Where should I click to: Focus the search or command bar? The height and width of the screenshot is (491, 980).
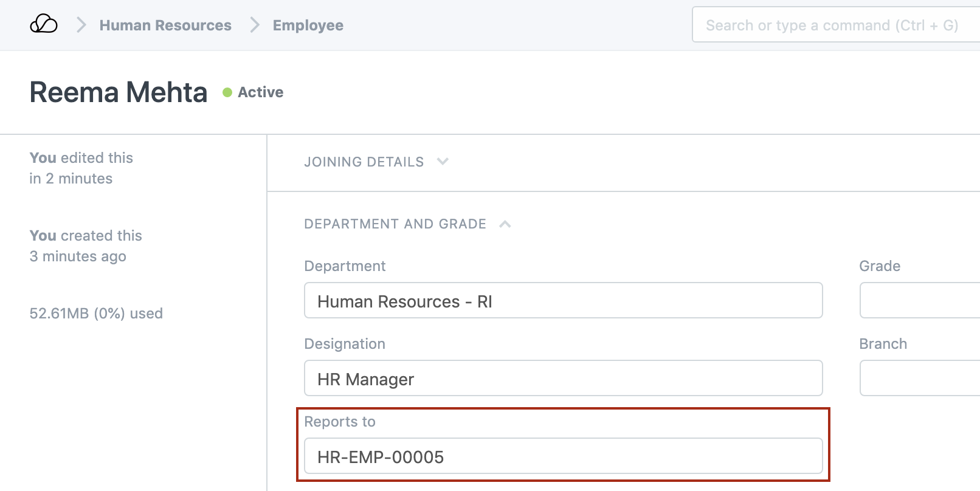pyautogui.click(x=833, y=26)
